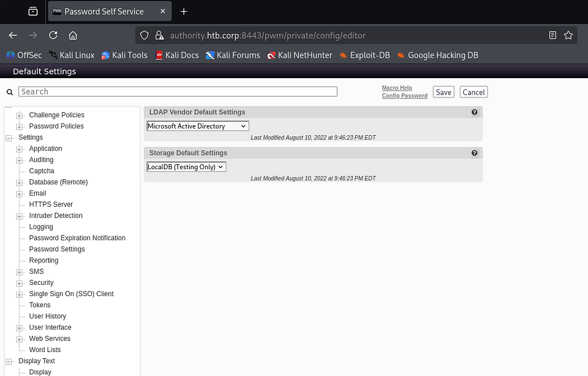Open the Storage default LocalDB dropdown
The image size is (588, 376).
pos(186,167)
